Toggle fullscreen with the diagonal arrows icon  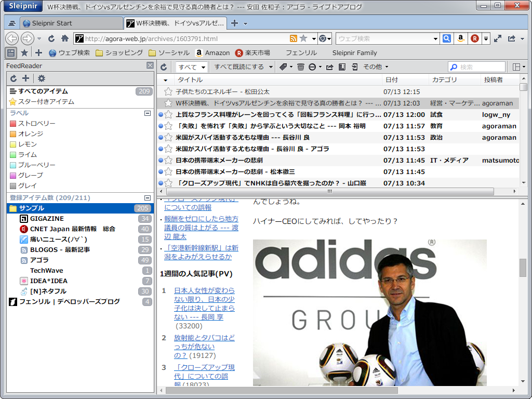pos(498,38)
